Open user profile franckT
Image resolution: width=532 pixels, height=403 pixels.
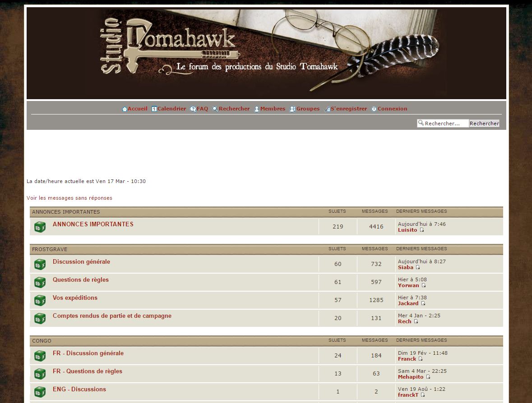point(408,395)
